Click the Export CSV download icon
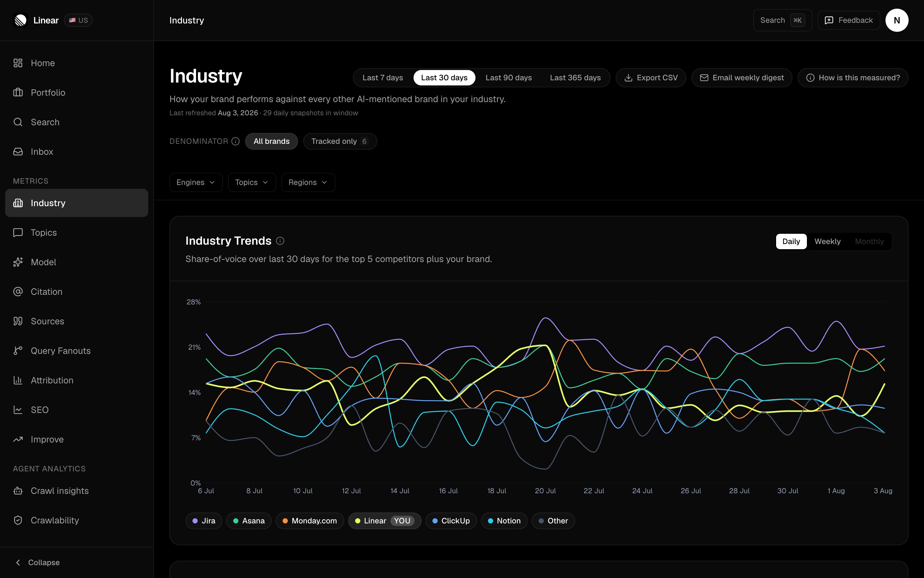The width and height of the screenshot is (924, 578). click(628, 78)
